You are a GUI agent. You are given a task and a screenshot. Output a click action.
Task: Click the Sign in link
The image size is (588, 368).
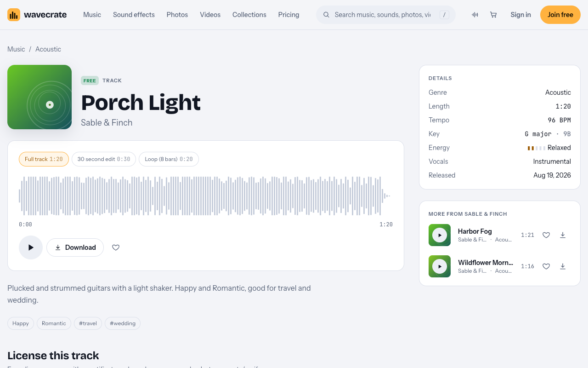click(x=520, y=15)
